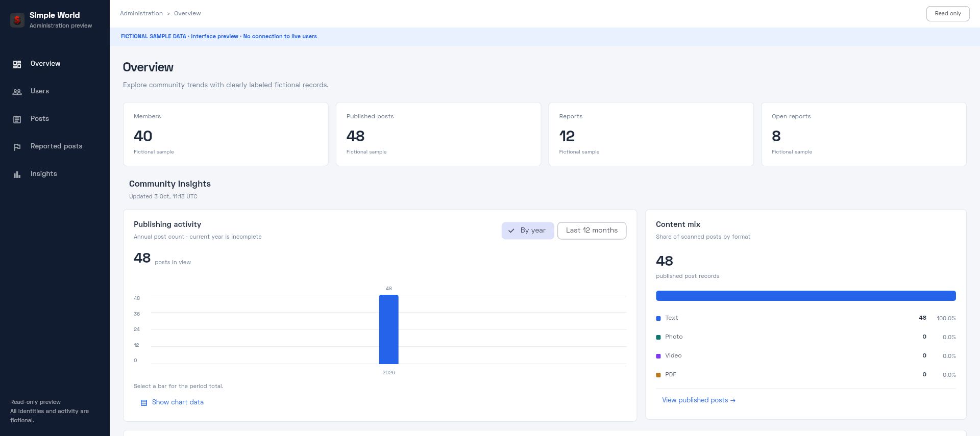Click the 2026 axis label under chart
The height and width of the screenshot is (436, 980).
pos(388,373)
